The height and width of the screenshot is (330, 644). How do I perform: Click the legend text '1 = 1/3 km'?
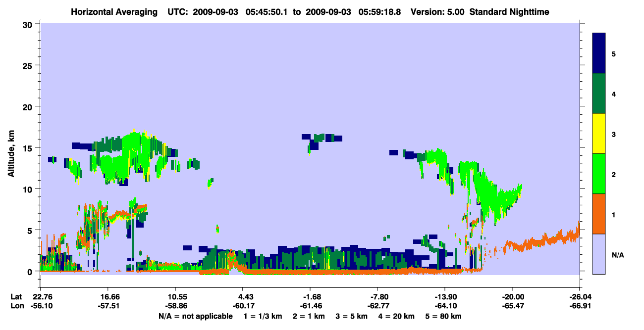click(263, 316)
